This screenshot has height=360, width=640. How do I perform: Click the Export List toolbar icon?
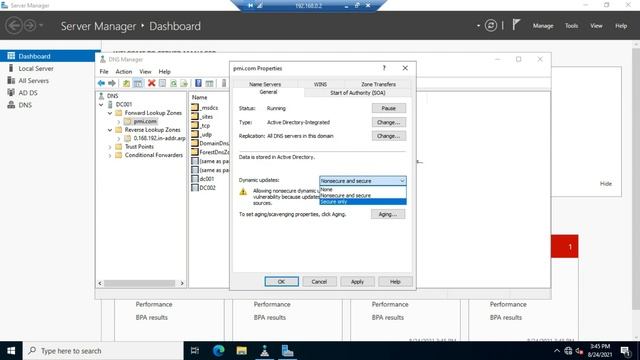click(x=184, y=83)
